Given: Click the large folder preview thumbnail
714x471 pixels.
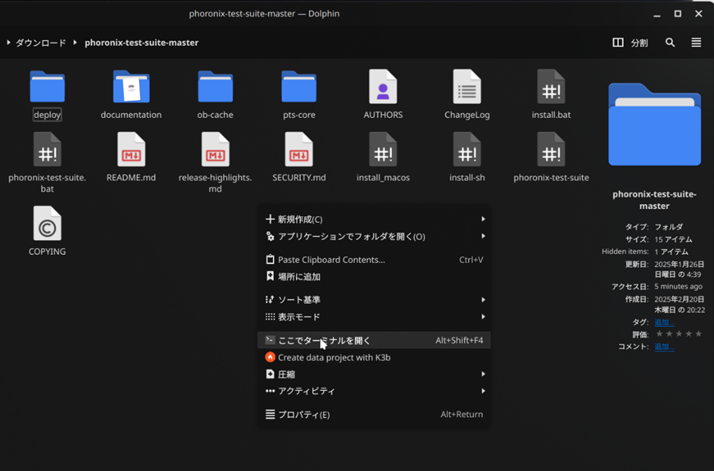Looking at the screenshot, I should pyautogui.click(x=654, y=124).
